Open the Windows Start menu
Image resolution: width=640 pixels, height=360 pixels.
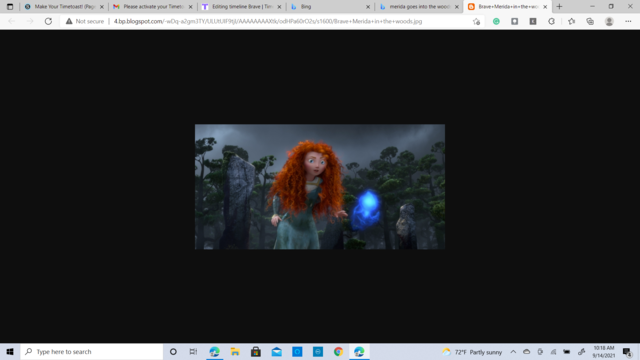click(x=10, y=351)
